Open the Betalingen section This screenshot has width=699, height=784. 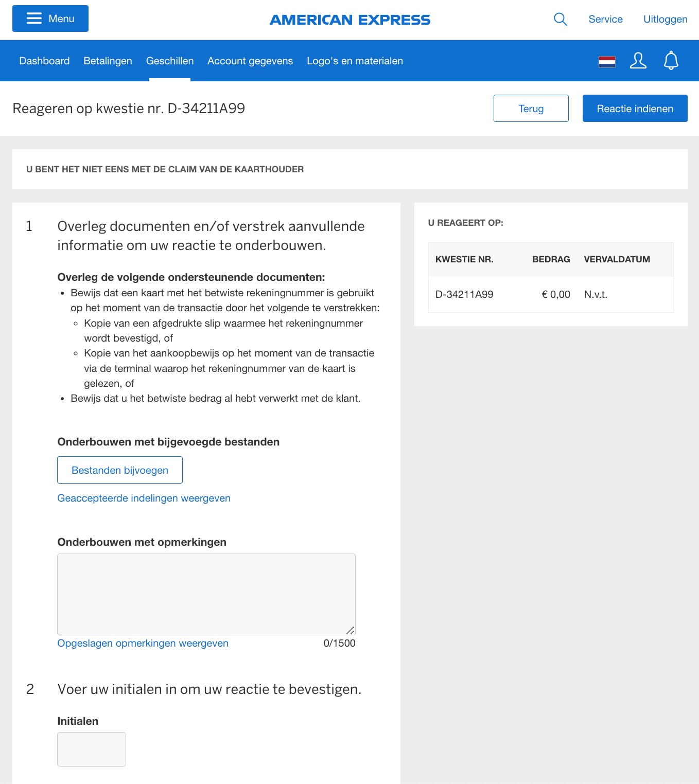(107, 61)
